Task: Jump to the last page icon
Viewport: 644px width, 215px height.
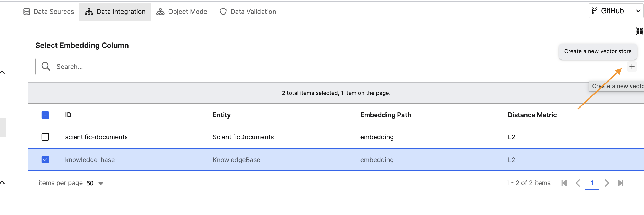Action: (x=620, y=183)
